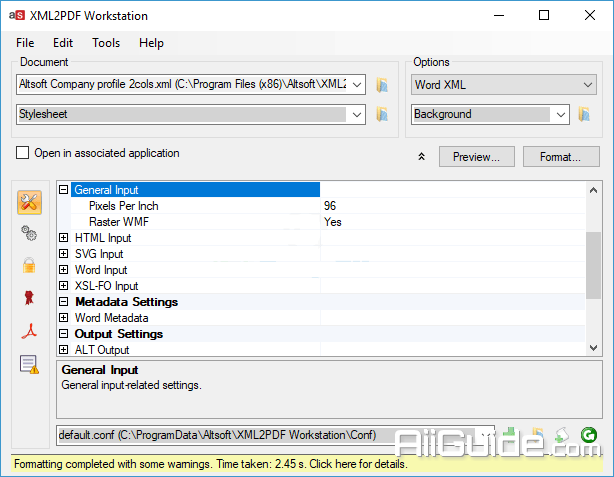Open the Word XML format dropdown

504,85
